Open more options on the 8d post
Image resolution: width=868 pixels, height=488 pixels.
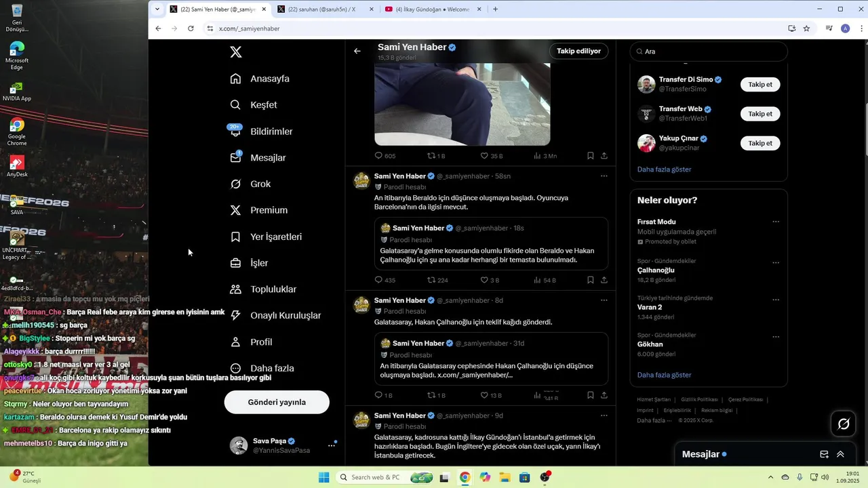pos(604,300)
